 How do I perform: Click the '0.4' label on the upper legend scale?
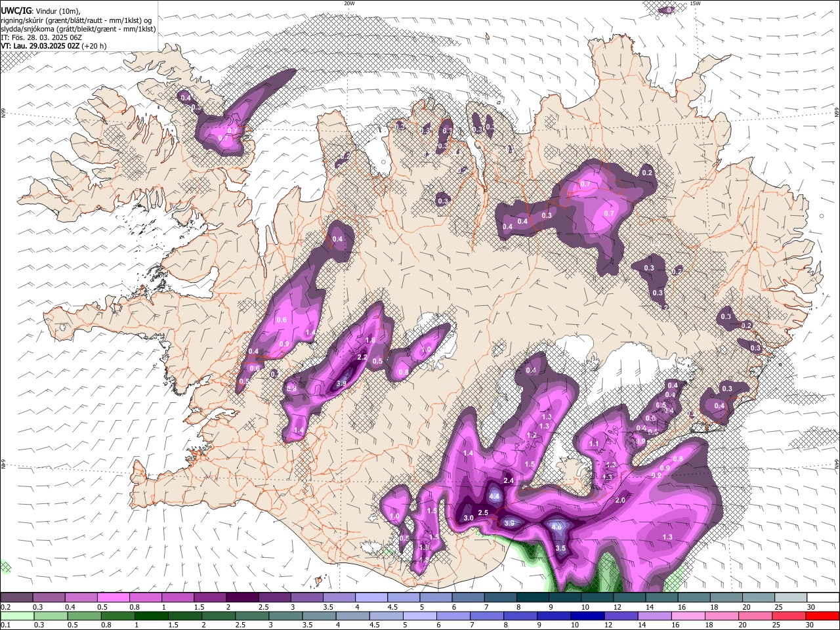click(70, 607)
